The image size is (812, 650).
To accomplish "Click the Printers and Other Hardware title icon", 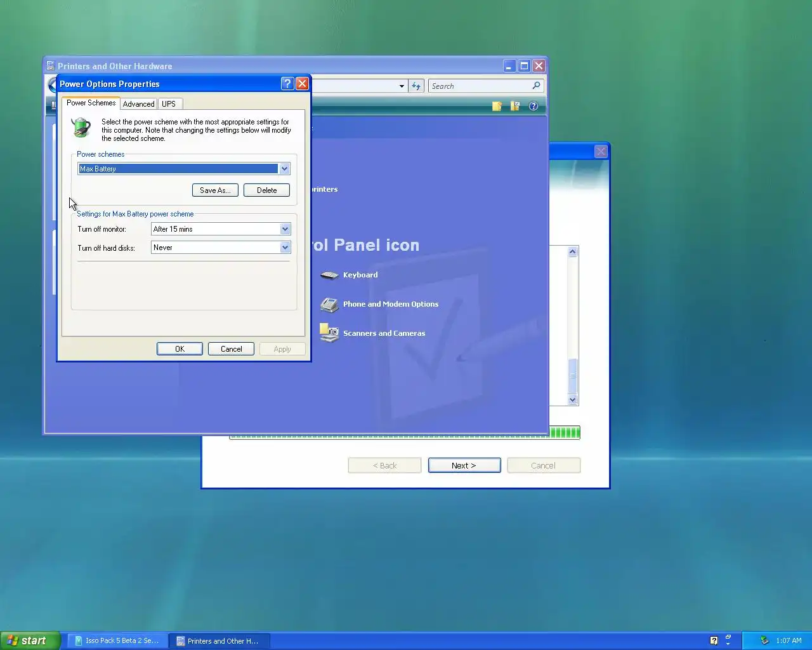I will click(x=50, y=65).
